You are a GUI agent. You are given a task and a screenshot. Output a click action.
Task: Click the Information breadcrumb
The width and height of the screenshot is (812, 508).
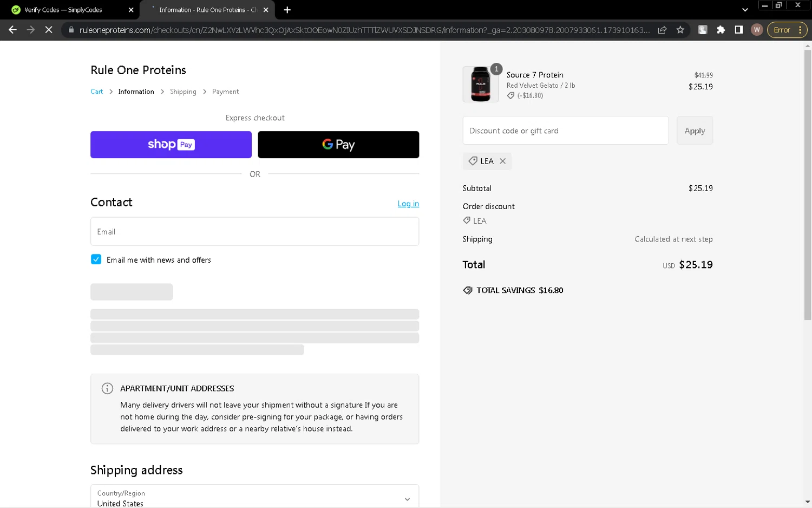(x=136, y=92)
